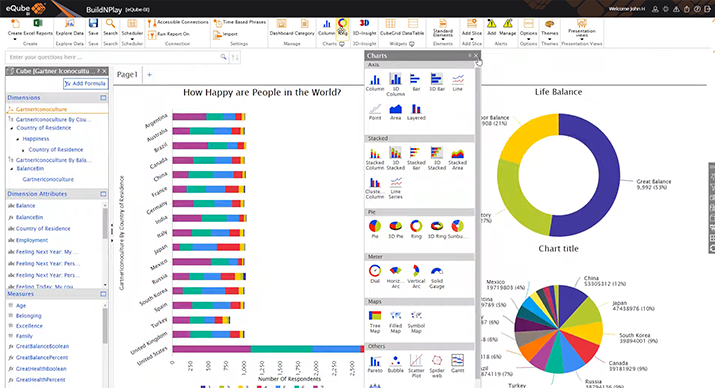Choose Stacked Area chart
715x388 pixels.
point(457,159)
